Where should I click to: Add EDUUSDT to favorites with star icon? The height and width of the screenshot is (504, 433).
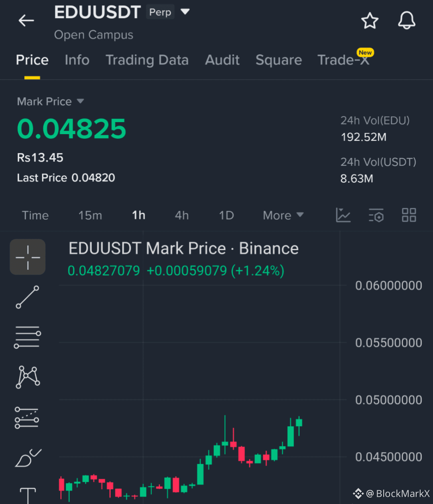(x=370, y=21)
